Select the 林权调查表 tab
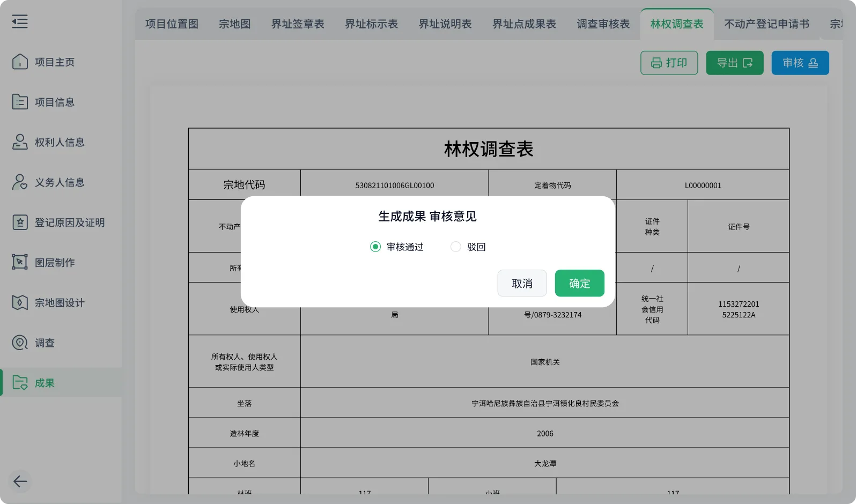Screen dimensions: 856x504 [x=677, y=24]
